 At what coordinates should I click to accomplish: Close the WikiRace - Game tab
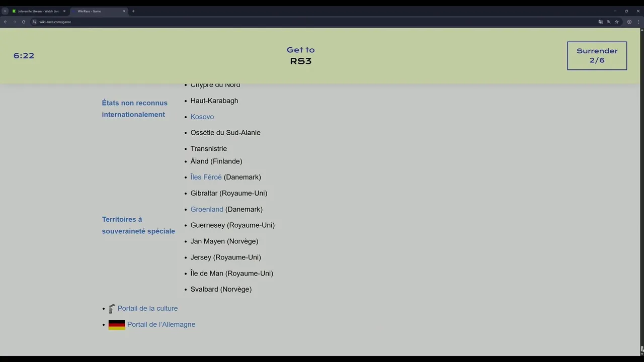click(x=124, y=11)
